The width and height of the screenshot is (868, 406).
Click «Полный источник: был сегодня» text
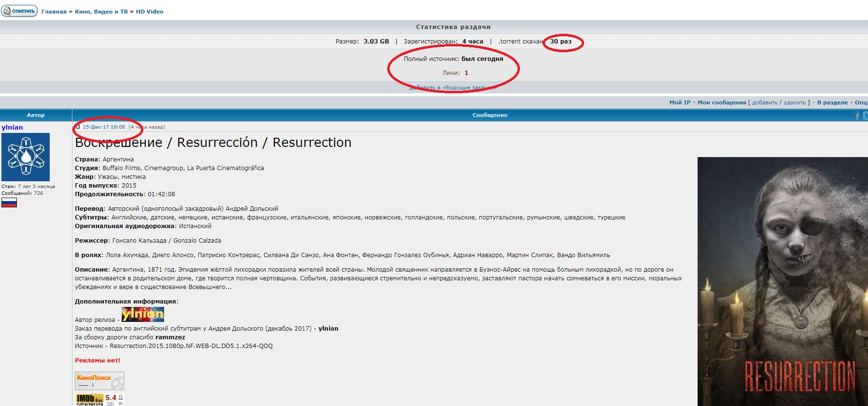(453, 59)
